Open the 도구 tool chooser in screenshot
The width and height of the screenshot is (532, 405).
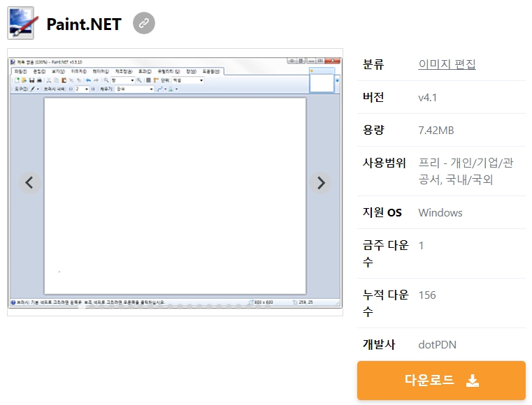coord(35,89)
